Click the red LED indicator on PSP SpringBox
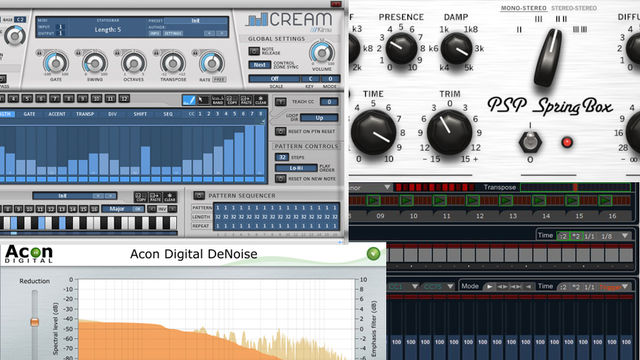Viewport: 640px width, 360px height. coord(567,142)
